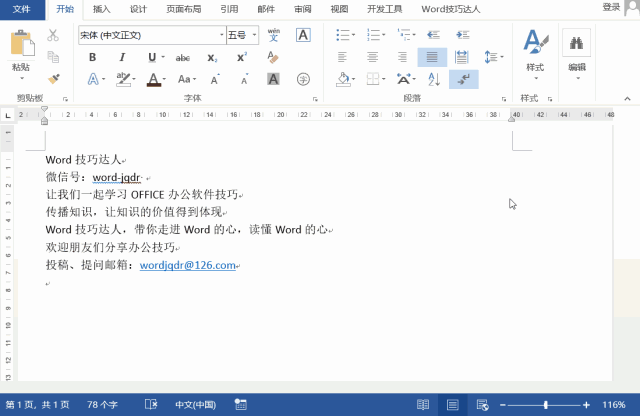Click the Paste clipboard icon

(x=22, y=43)
